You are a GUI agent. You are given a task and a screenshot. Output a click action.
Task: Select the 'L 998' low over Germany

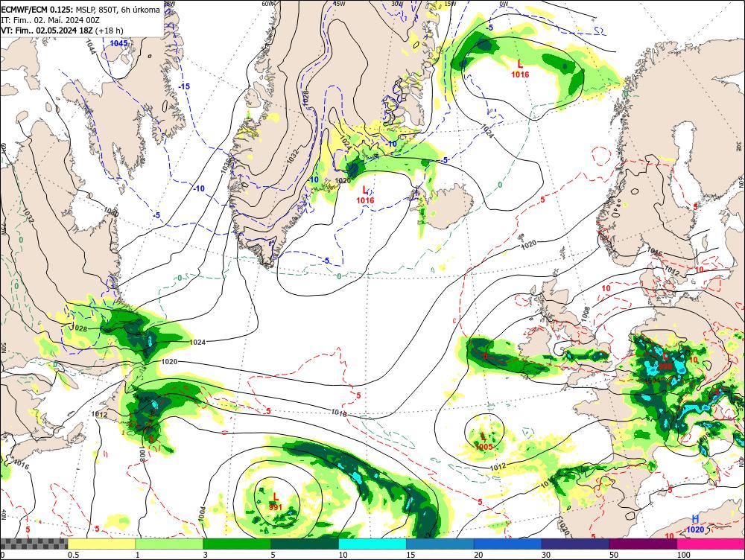pyautogui.click(x=665, y=361)
